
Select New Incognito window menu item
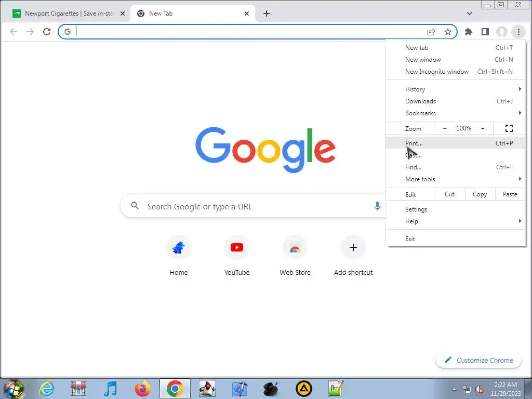pos(455,72)
